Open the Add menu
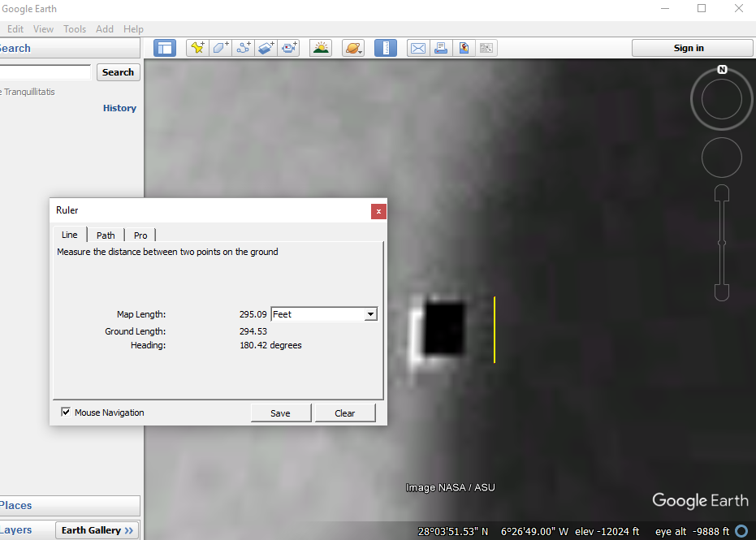The image size is (756, 540). (105, 29)
